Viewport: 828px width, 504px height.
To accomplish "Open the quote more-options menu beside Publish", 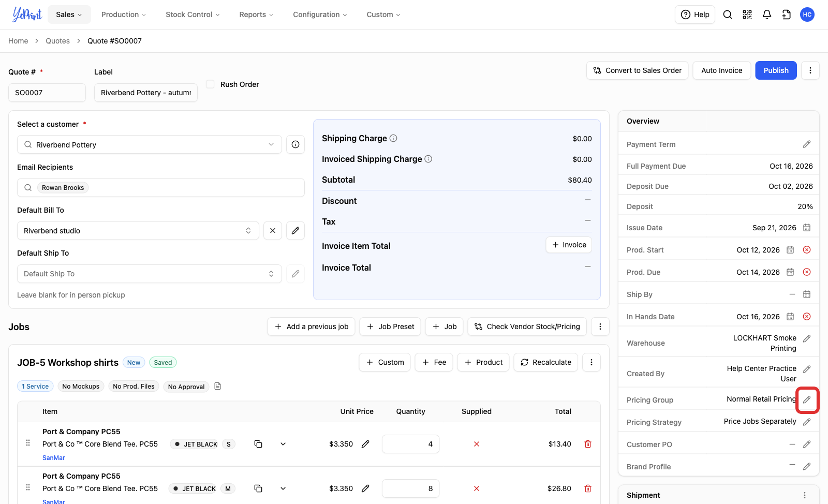I will pyautogui.click(x=810, y=70).
